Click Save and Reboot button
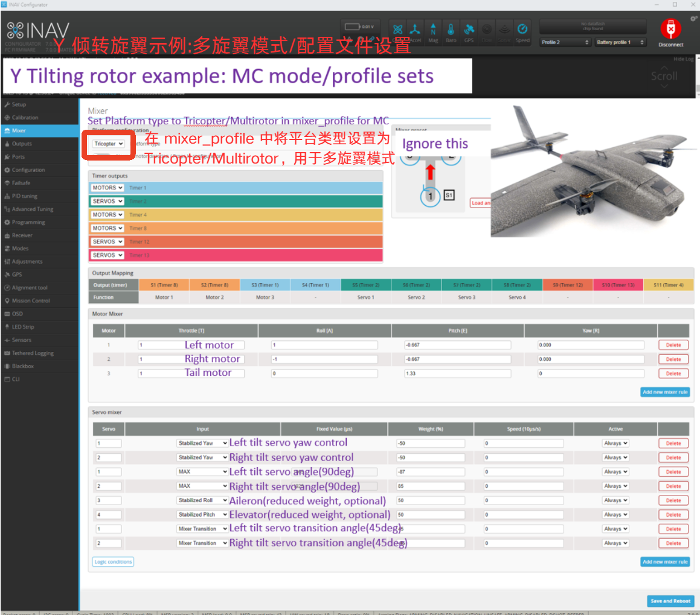700x615 pixels. (x=670, y=601)
